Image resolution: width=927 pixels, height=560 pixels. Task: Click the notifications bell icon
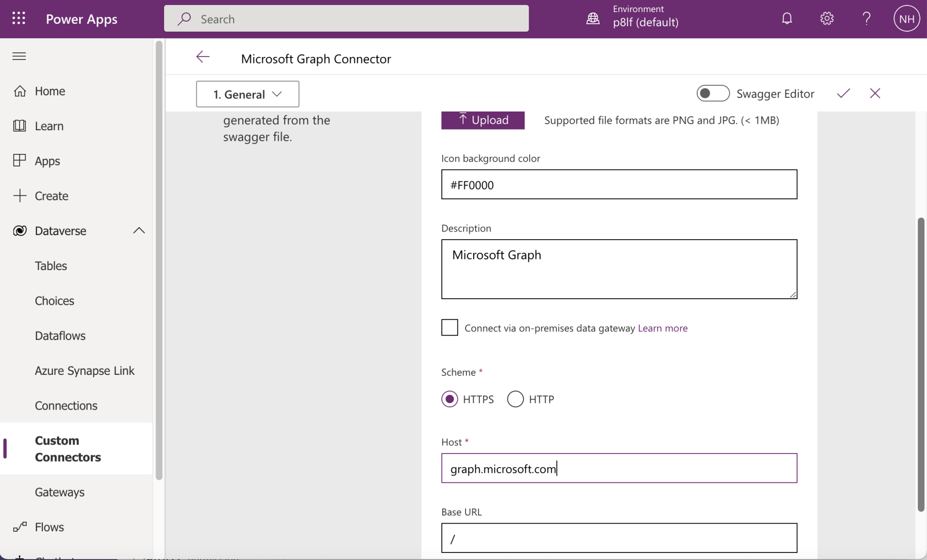[x=787, y=19]
